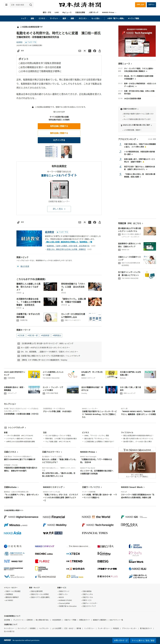This screenshot has width=160, height=644.
Task: Share on Facebook using the upper Facebook icon
Action: click(x=95, y=51)
